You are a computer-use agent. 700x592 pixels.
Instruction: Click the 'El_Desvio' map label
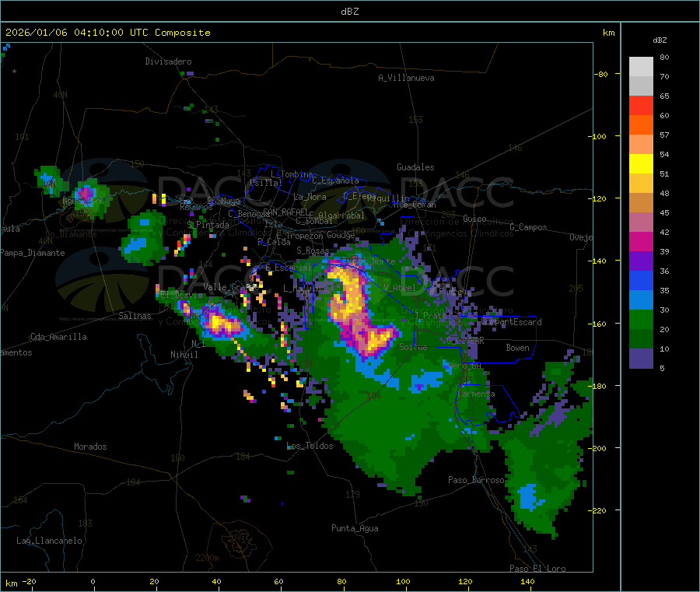pos(181,295)
